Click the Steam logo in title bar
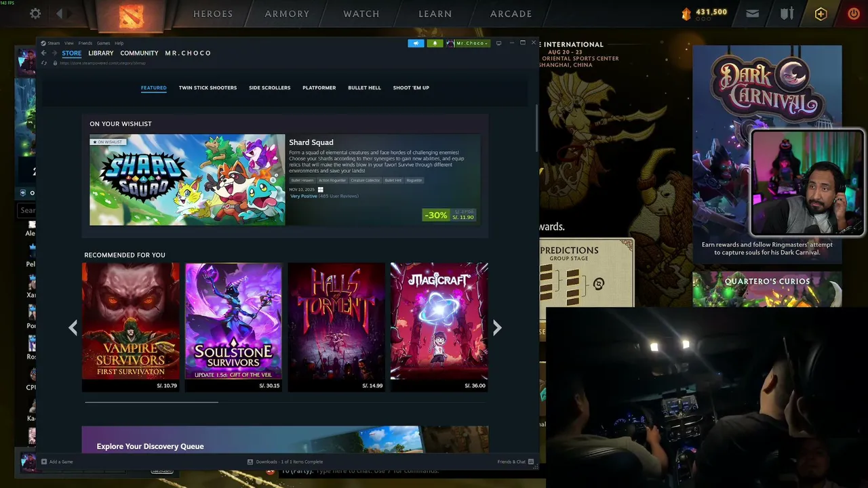 point(43,43)
